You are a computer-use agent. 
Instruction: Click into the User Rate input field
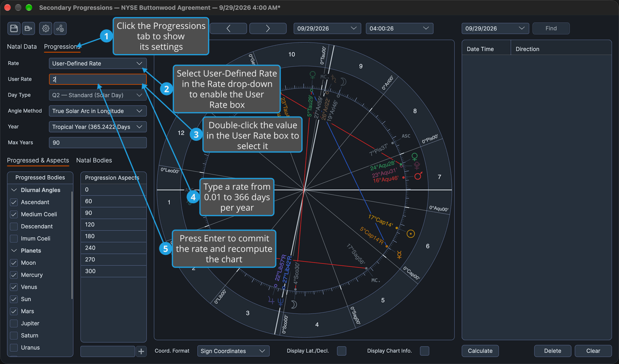pyautogui.click(x=98, y=79)
